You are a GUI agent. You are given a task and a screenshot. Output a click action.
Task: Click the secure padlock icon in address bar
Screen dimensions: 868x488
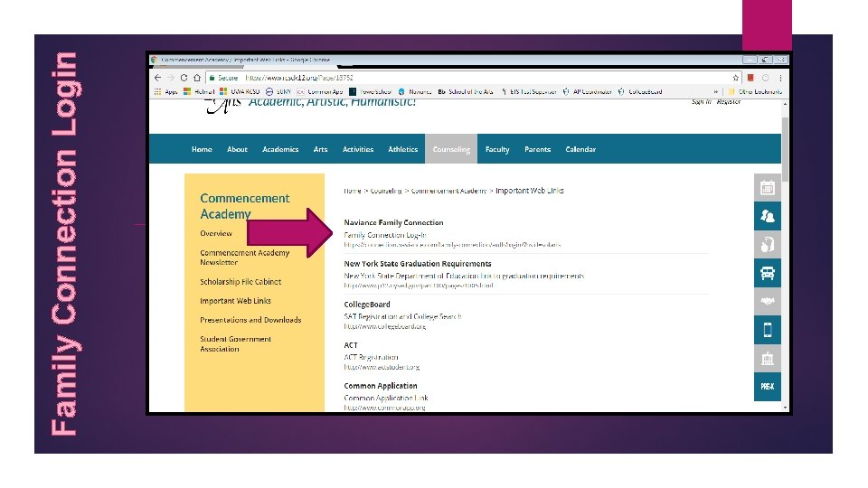coord(212,78)
